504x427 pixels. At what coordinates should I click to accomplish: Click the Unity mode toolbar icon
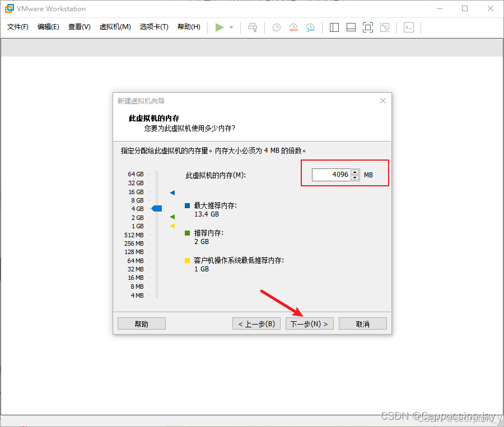pyautogui.click(x=385, y=27)
